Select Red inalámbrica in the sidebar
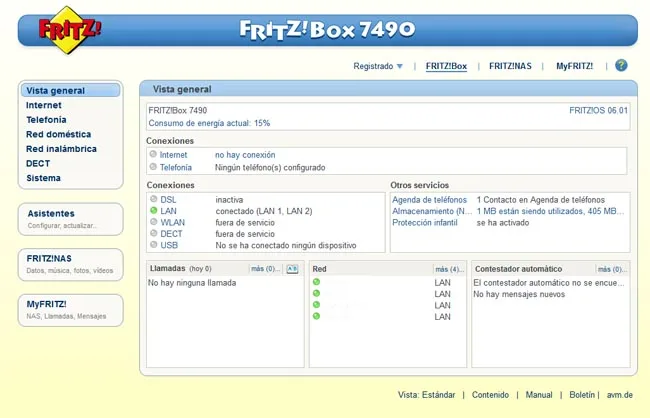 61,149
